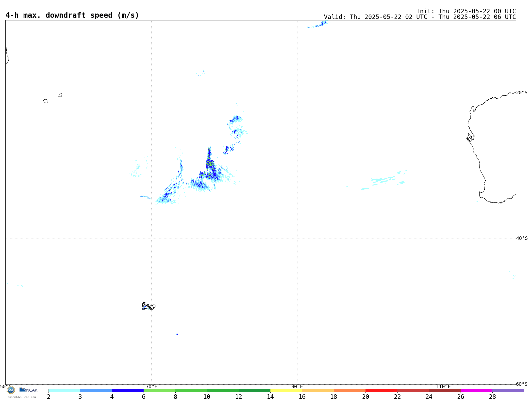
Task: Click the NCAR logo
Action: coord(28,390)
